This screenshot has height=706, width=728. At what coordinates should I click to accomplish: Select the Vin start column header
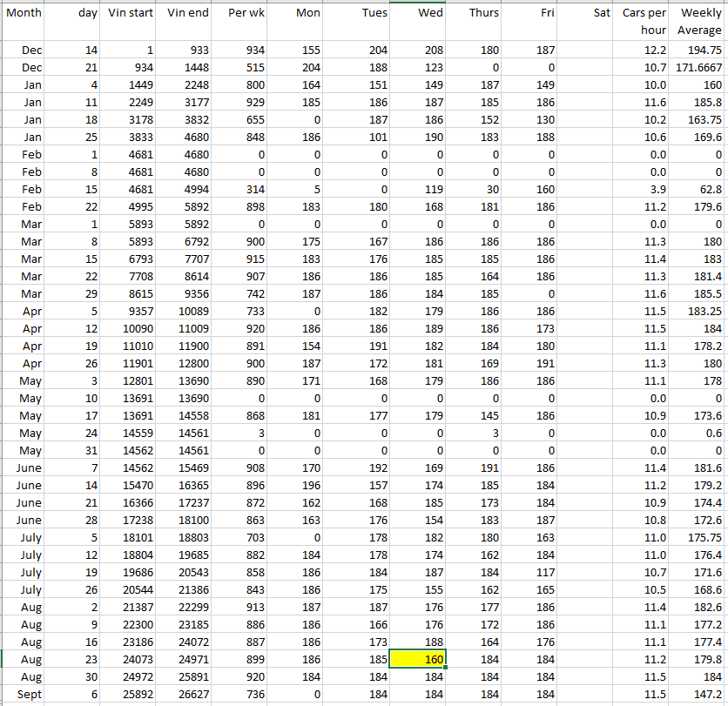point(131,13)
